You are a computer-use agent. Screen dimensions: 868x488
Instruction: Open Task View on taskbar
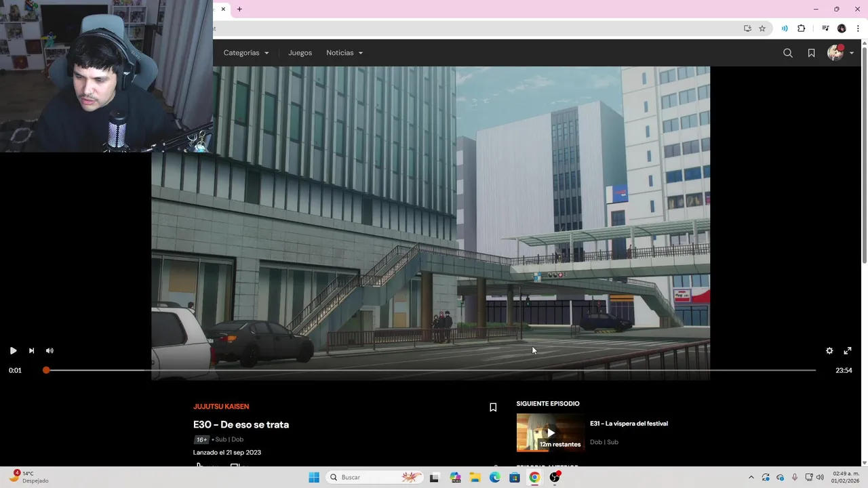point(435,477)
